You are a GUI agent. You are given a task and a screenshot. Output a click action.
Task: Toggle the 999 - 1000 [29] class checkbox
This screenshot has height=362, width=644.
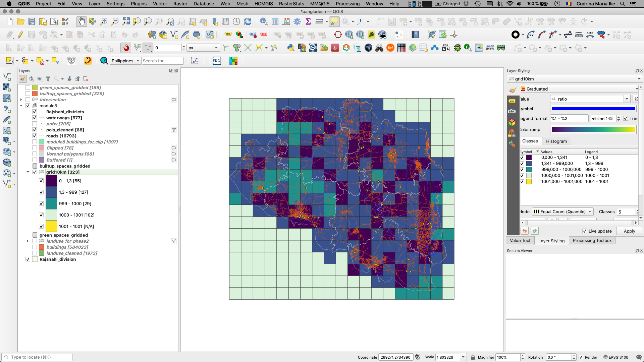tap(41, 203)
